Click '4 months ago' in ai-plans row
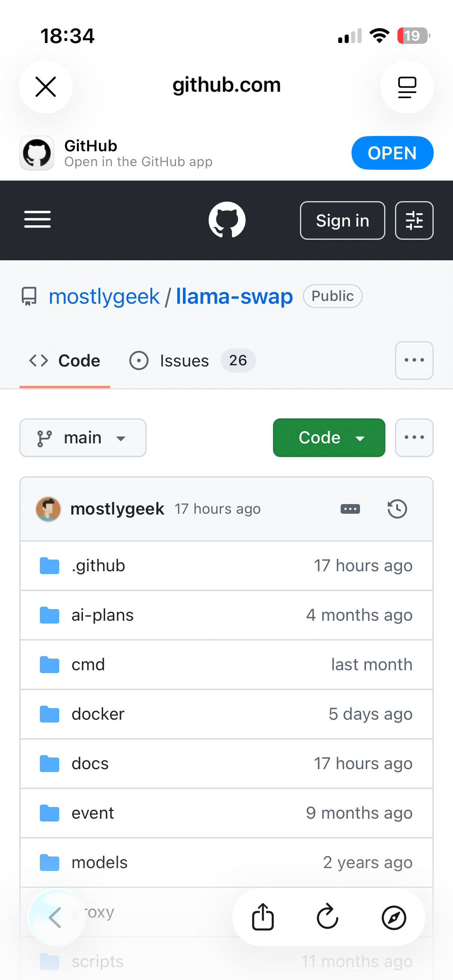 tap(359, 615)
